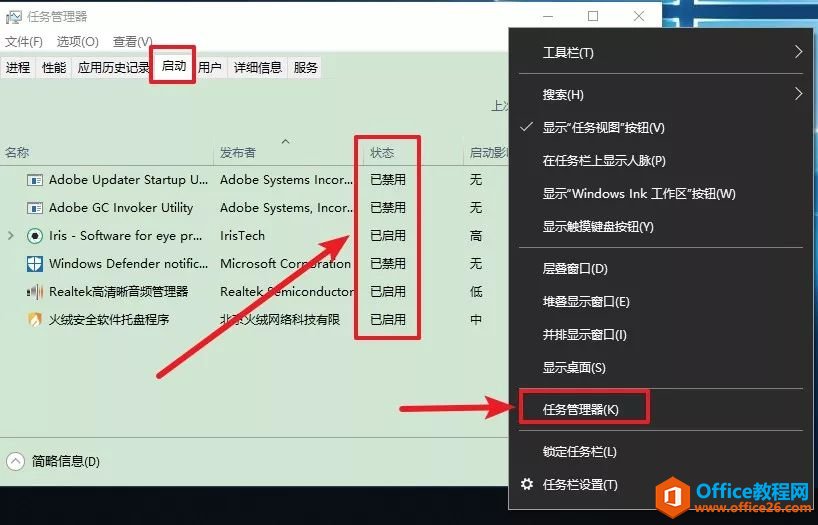This screenshot has width=818, height=525.
Task: Open the 文件 menu
Action: point(24,42)
